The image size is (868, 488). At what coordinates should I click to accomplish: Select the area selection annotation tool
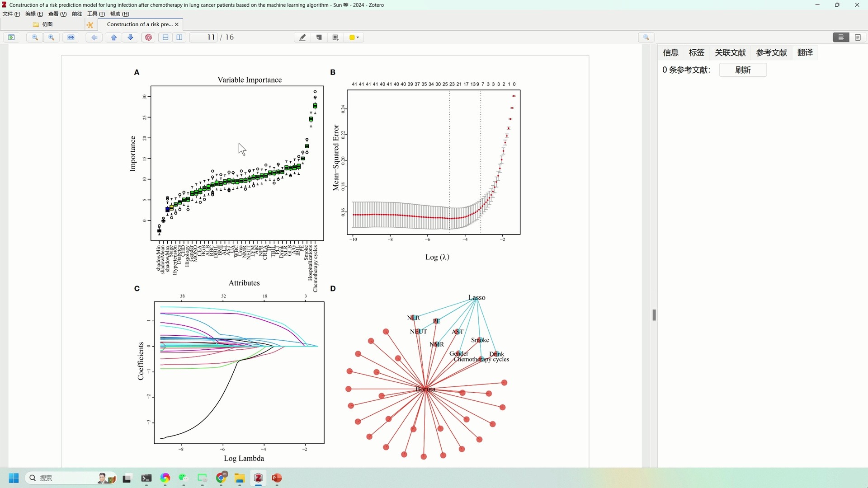click(335, 38)
